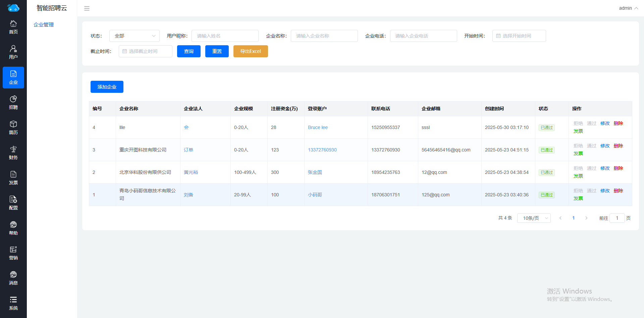Click 修改 for 北京华科股份有限供公司 row
Image resolution: width=644 pixels, height=318 pixels.
(605, 168)
